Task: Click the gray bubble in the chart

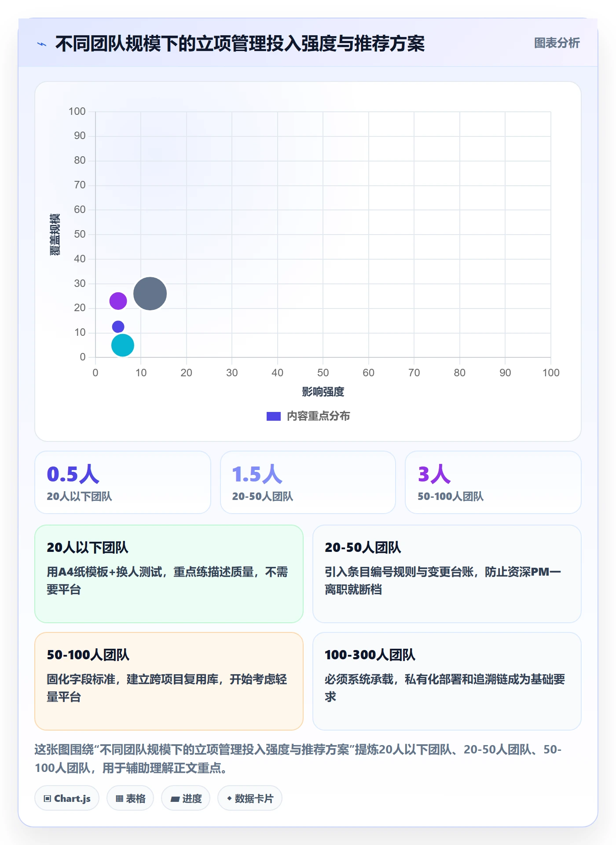Action: tap(150, 294)
